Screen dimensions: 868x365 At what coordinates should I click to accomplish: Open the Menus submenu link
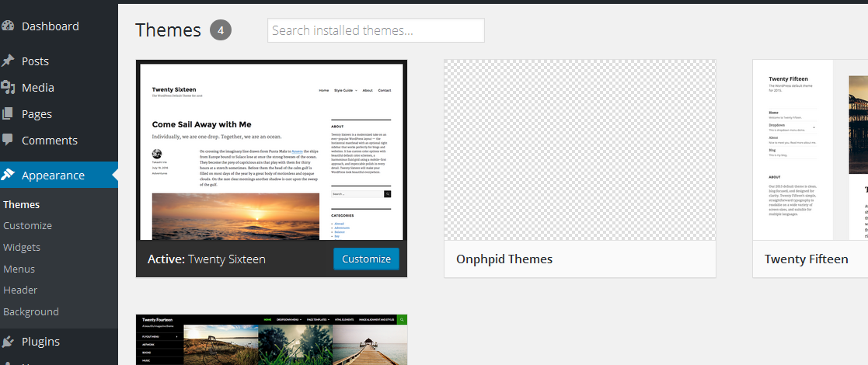point(19,269)
